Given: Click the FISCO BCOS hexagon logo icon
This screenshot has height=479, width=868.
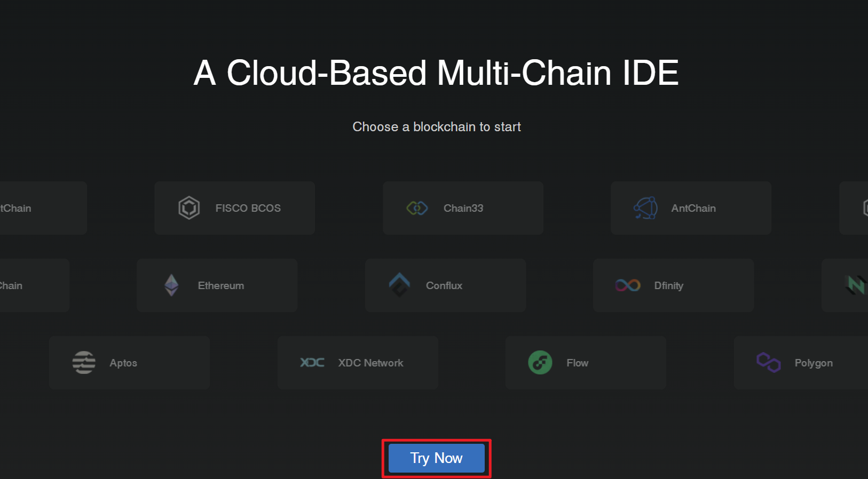Looking at the screenshot, I should pyautogui.click(x=189, y=208).
